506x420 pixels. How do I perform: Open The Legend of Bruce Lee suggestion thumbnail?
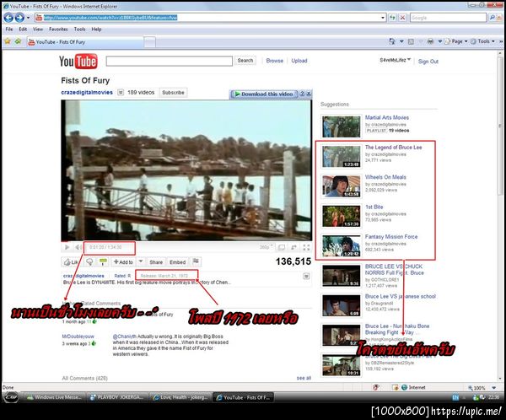[x=341, y=156]
